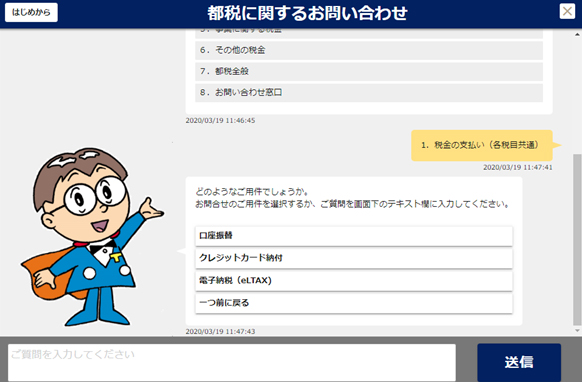Click the はじめから restart button
The image size is (582, 390).
click(x=31, y=12)
